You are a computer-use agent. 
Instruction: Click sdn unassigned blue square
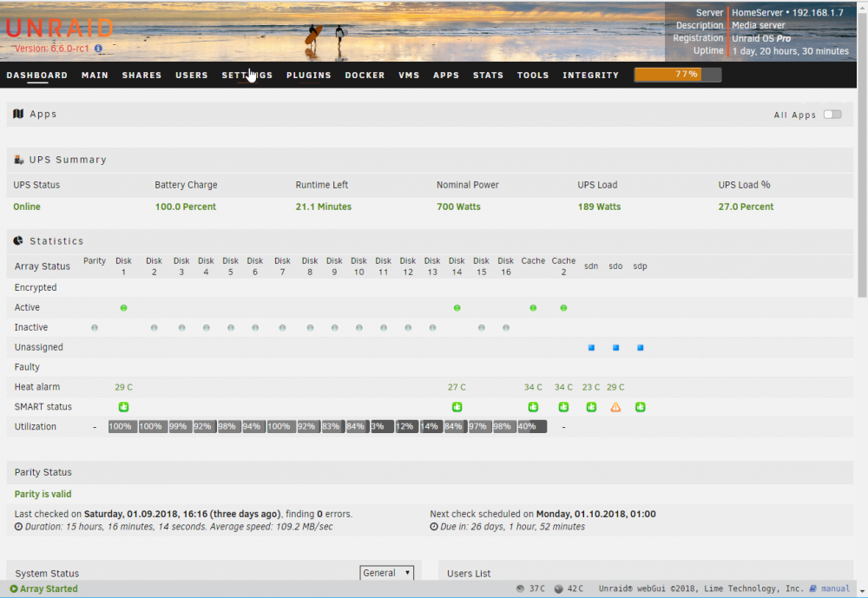[591, 348]
